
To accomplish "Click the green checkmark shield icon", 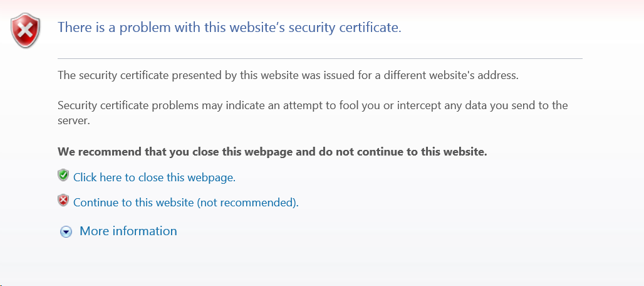I will pyautogui.click(x=63, y=176).
